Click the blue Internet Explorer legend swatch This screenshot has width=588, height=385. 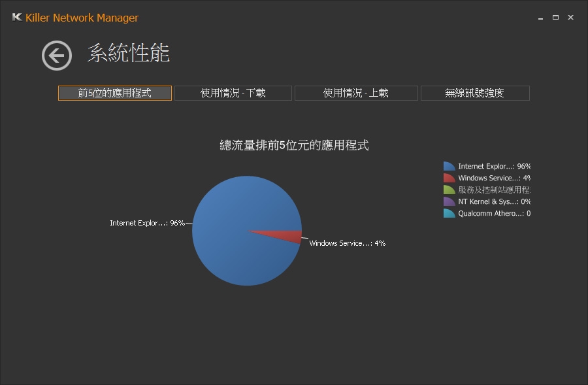point(449,166)
